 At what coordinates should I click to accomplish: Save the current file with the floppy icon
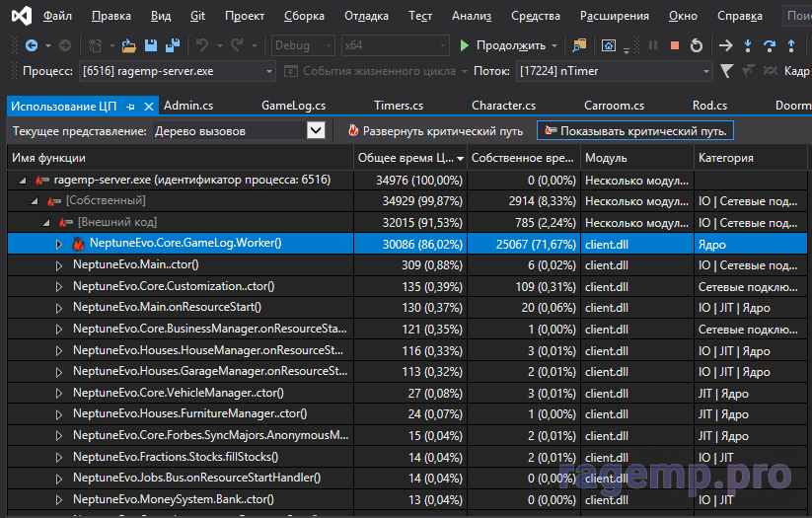click(151, 45)
